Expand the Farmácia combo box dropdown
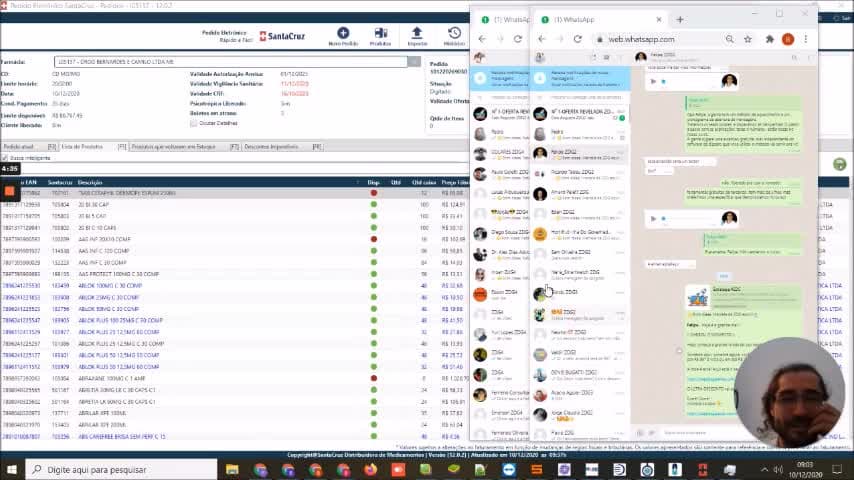This screenshot has width=854, height=480. [414, 62]
